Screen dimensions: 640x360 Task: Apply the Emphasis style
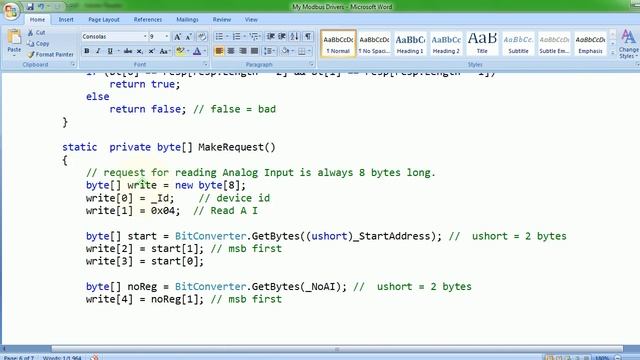click(x=590, y=43)
